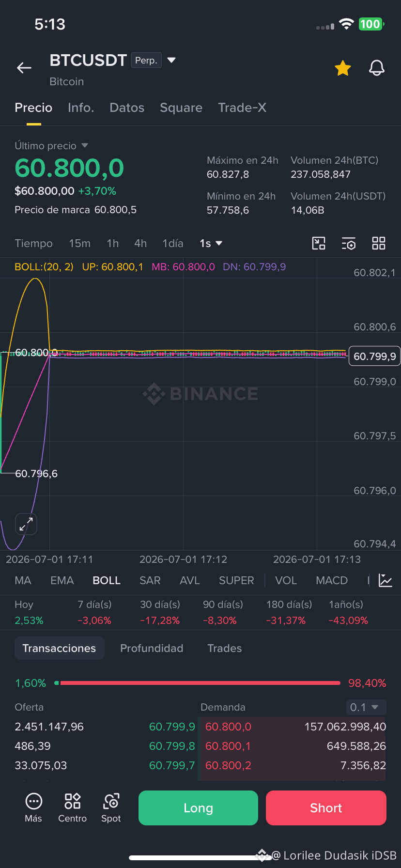Tap the 7 día(s) -3,06% performance

coord(94,612)
